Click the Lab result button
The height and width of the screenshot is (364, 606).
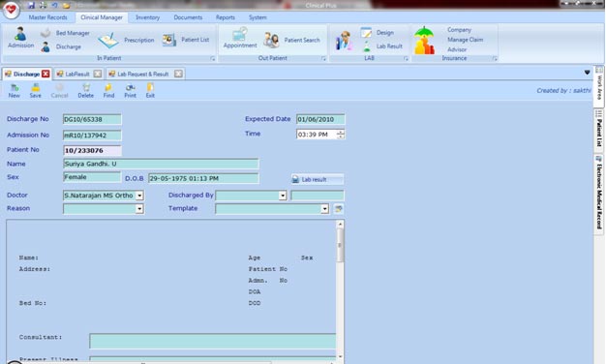point(318,179)
